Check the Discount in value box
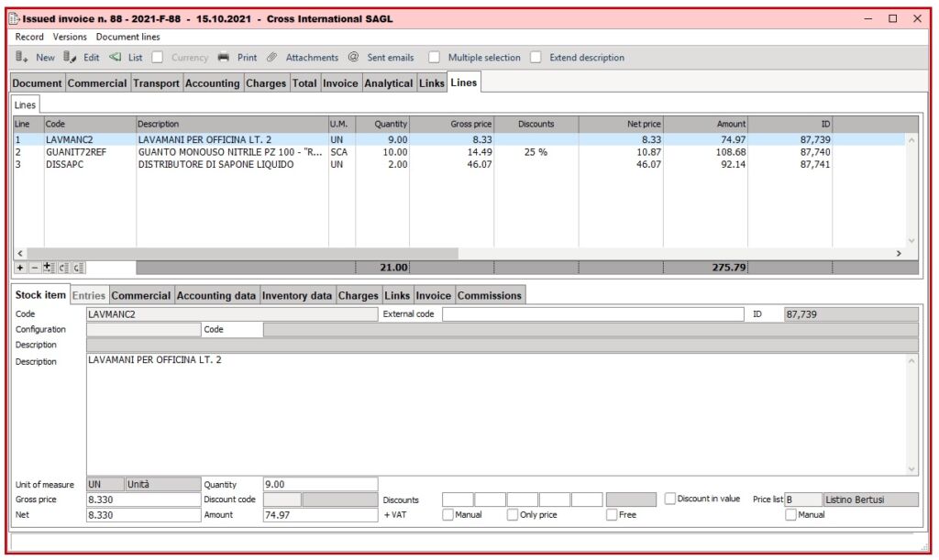 [x=670, y=499]
